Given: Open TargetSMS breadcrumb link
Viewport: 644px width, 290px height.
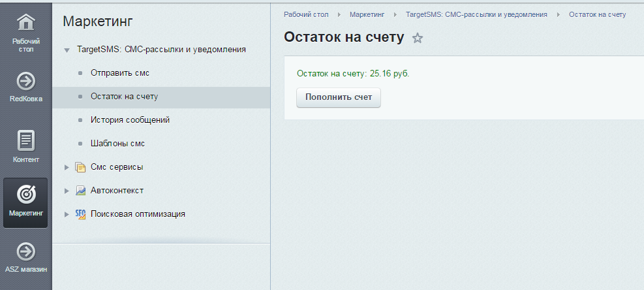Looking at the screenshot, I should click(476, 14).
